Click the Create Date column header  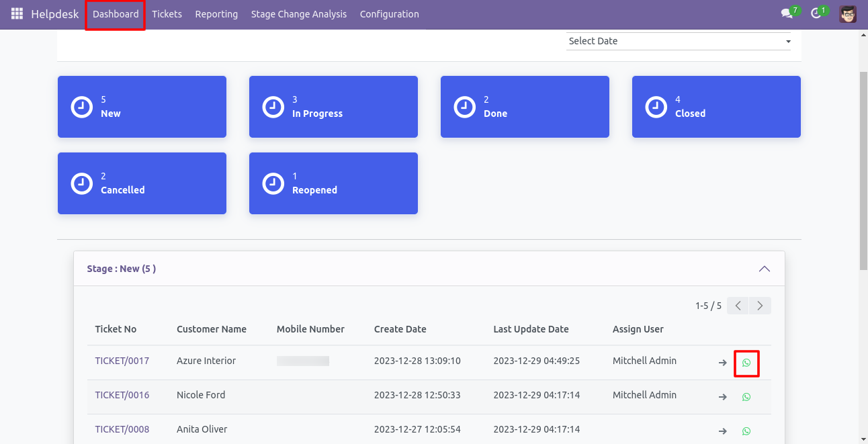[x=400, y=329]
